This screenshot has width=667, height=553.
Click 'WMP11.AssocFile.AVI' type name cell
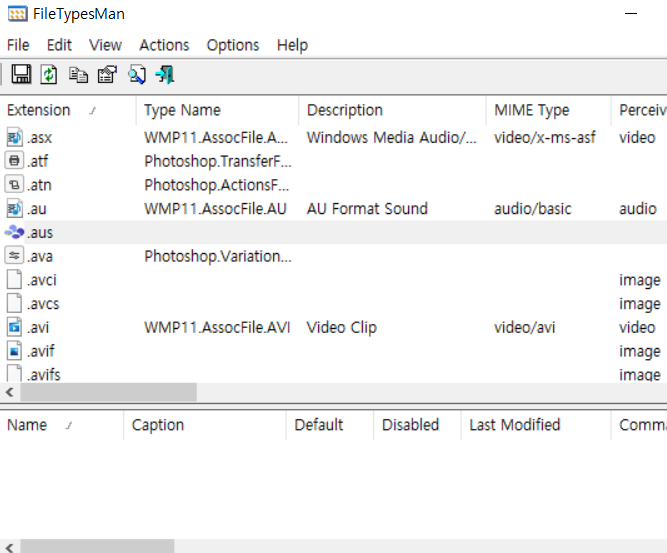pos(217,328)
